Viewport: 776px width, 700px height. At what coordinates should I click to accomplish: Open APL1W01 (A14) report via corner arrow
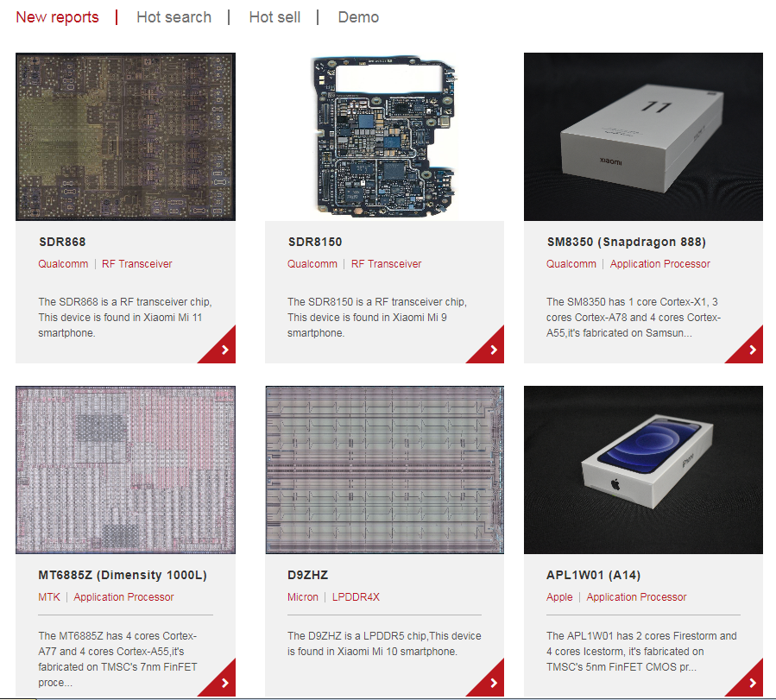coord(751,683)
